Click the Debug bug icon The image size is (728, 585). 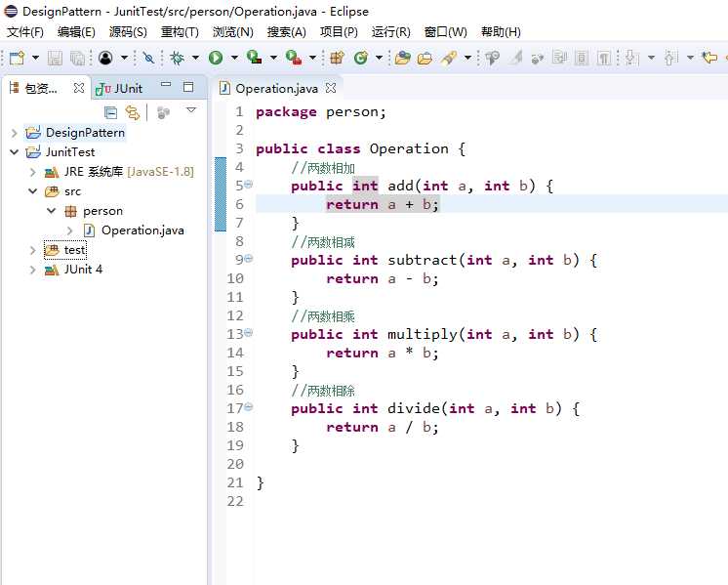pos(177,58)
